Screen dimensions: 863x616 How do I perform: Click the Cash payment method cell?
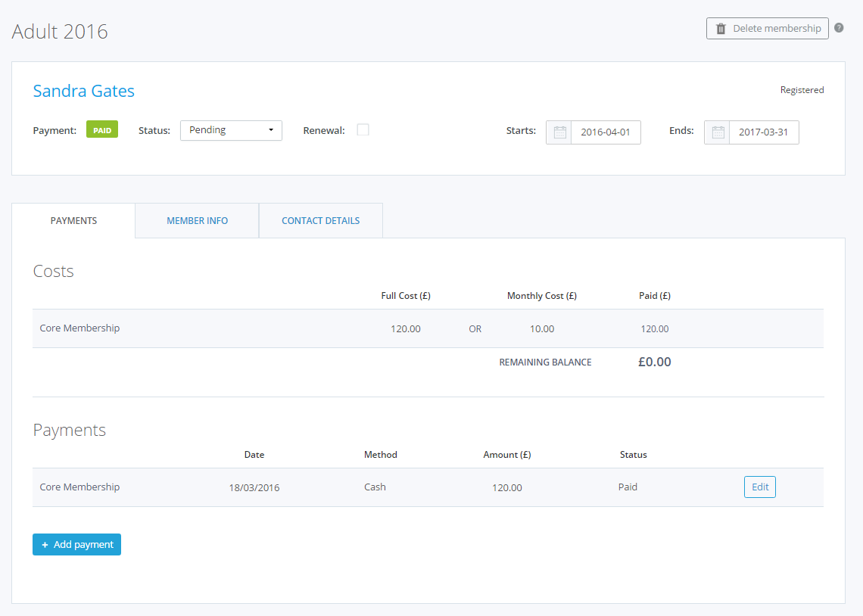(375, 487)
